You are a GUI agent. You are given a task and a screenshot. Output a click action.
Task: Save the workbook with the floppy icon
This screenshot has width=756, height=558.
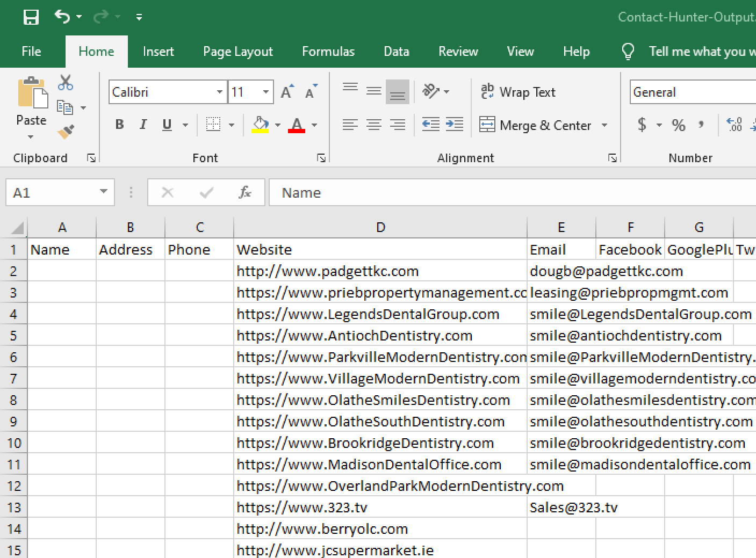[x=31, y=17]
